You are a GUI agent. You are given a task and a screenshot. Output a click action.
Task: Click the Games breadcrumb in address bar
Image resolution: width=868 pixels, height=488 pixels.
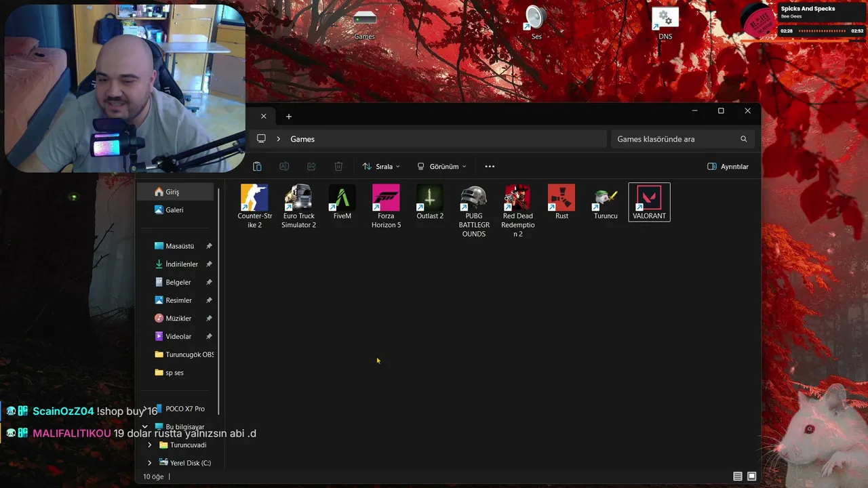coord(302,139)
